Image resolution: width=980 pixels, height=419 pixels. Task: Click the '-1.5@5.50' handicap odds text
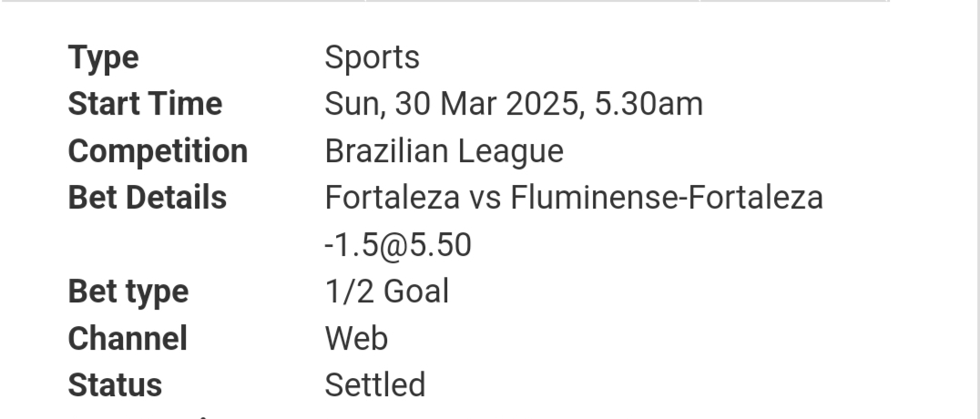click(x=398, y=245)
